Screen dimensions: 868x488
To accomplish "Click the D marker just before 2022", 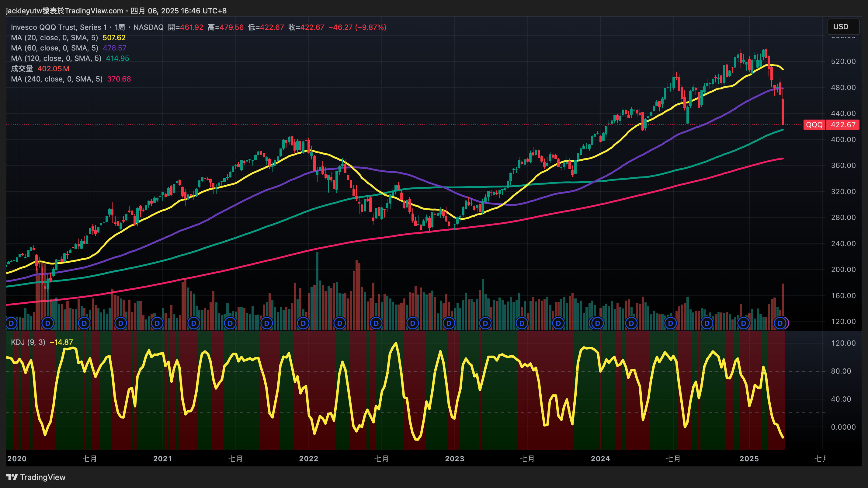I will coord(303,323).
